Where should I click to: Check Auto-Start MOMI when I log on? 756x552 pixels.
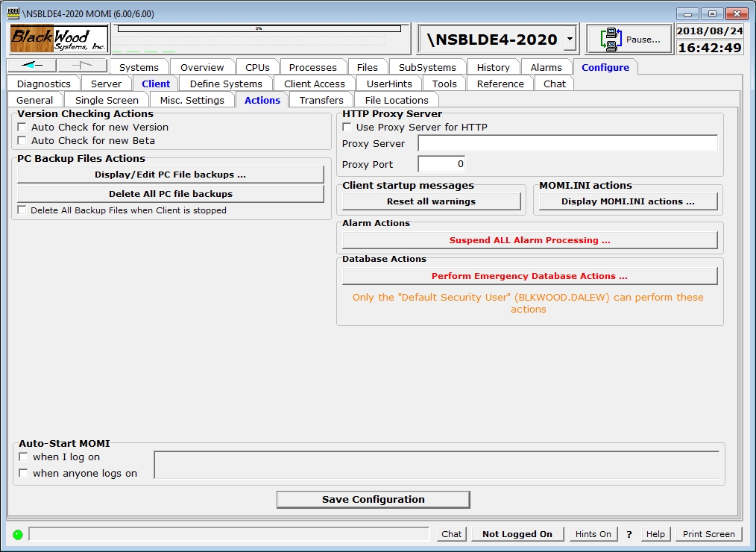click(x=24, y=457)
